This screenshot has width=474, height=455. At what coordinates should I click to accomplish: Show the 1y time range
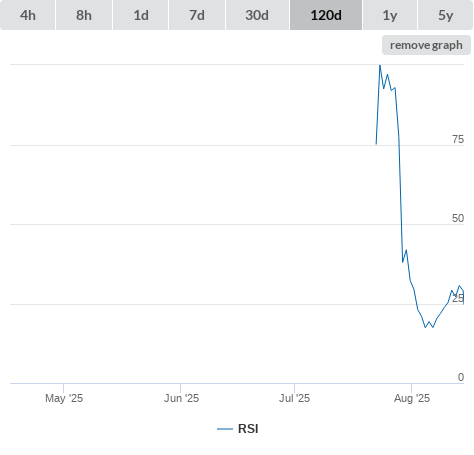coord(390,15)
